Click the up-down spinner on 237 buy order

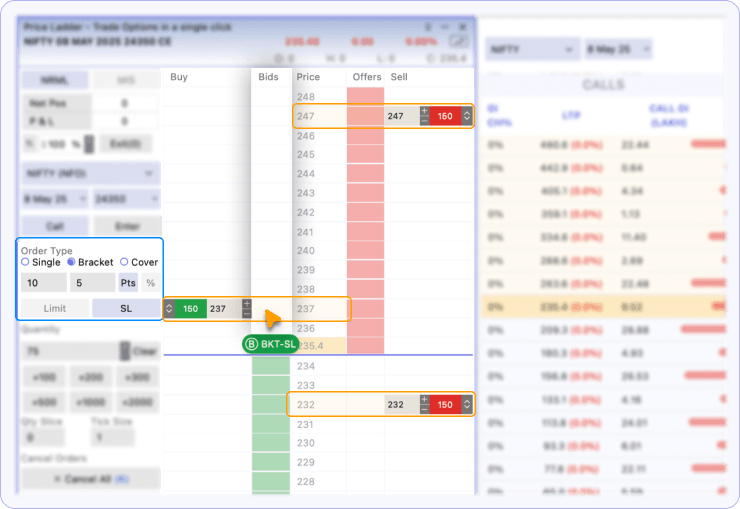(x=169, y=309)
